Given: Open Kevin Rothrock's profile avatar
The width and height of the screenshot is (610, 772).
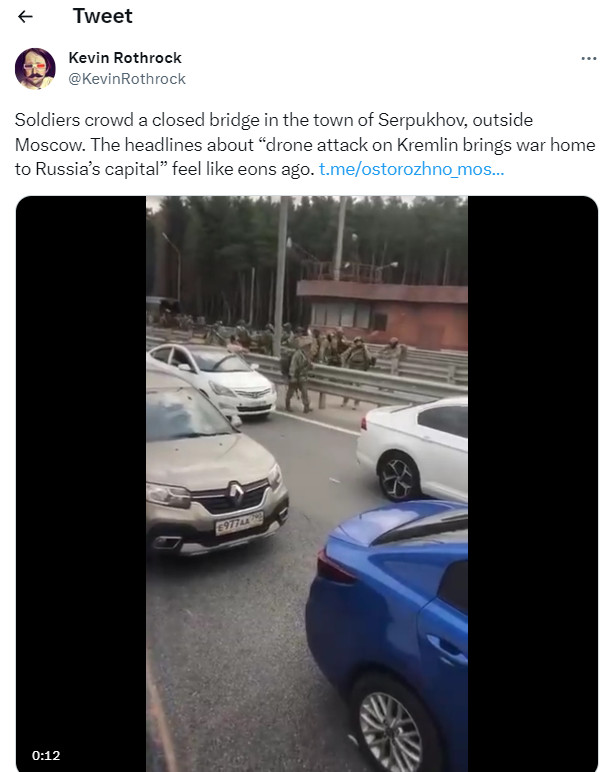Looking at the screenshot, I should [35, 68].
